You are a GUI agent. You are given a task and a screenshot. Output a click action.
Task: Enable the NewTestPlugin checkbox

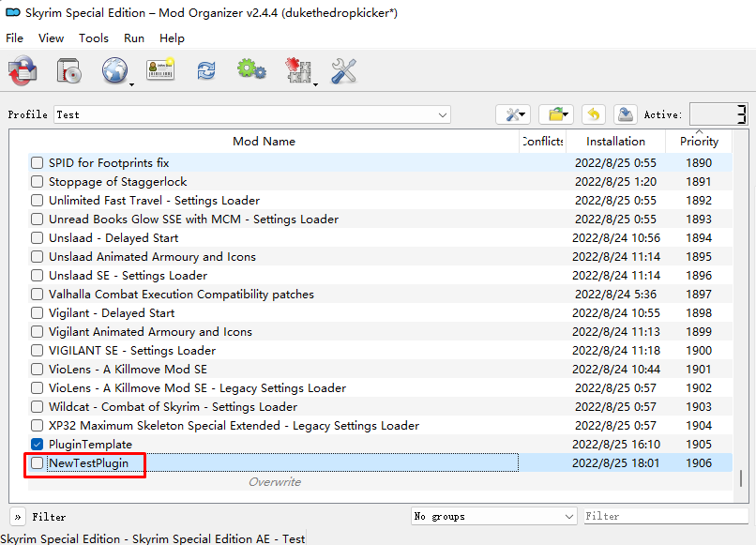point(38,463)
